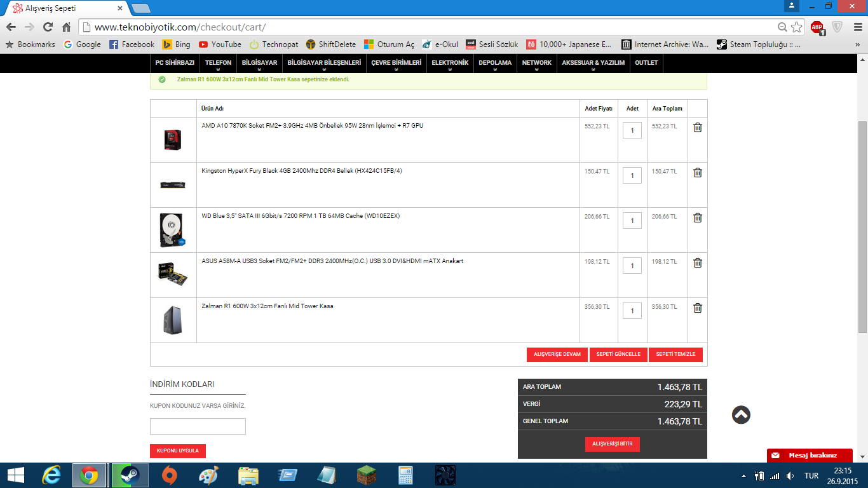The width and height of the screenshot is (868, 488).
Task: Open the Internet Archive bookmark
Action: click(665, 44)
